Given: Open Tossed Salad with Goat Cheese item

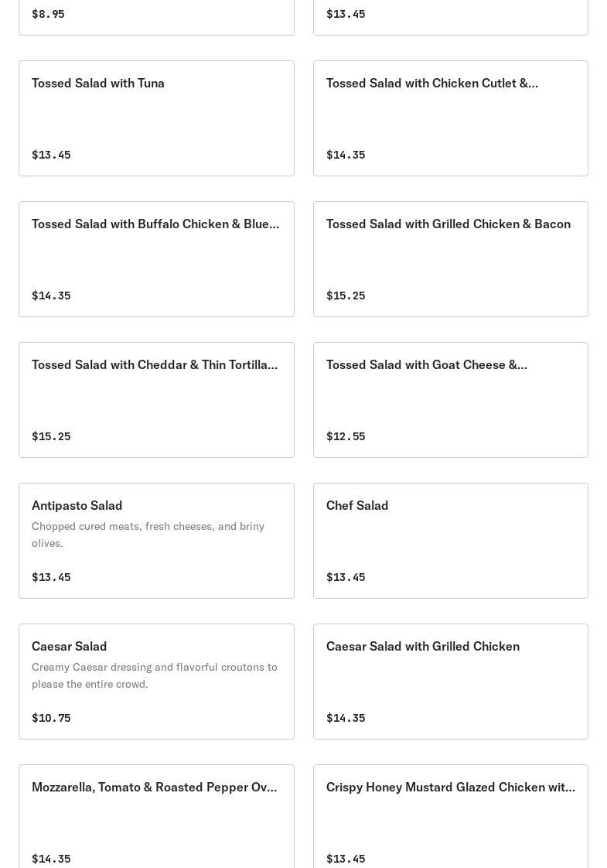Looking at the screenshot, I should click(x=450, y=400).
